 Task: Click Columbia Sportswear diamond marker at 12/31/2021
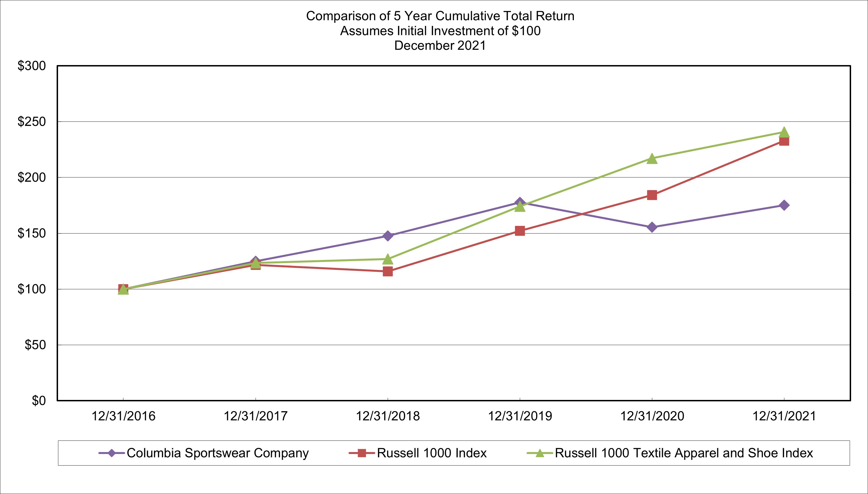[784, 205]
